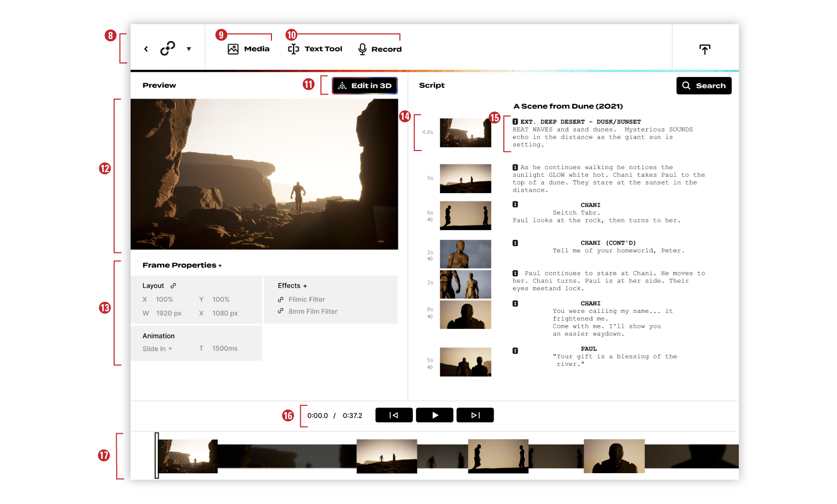The image size is (837, 504).
Task: Select the second 2s two-figure thumbnail
Action: coord(465,285)
